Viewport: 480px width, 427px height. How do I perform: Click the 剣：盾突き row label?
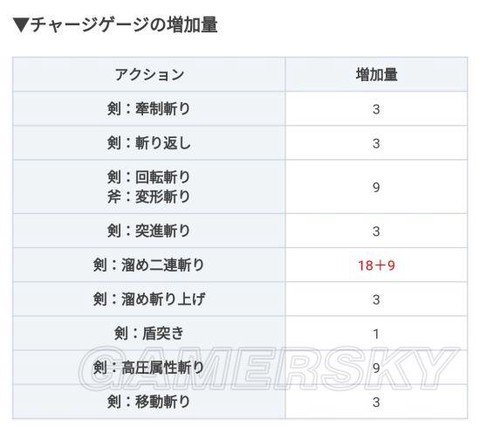149,333
